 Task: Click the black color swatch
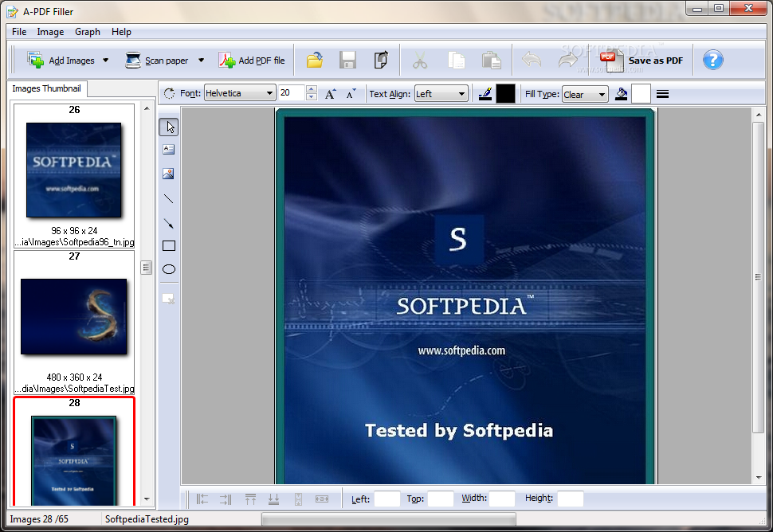pyautogui.click(x=505, y=94)
